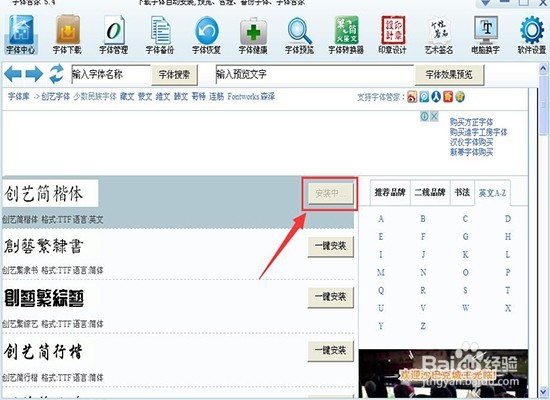Choose letter Z in the index

coord(423,326)
